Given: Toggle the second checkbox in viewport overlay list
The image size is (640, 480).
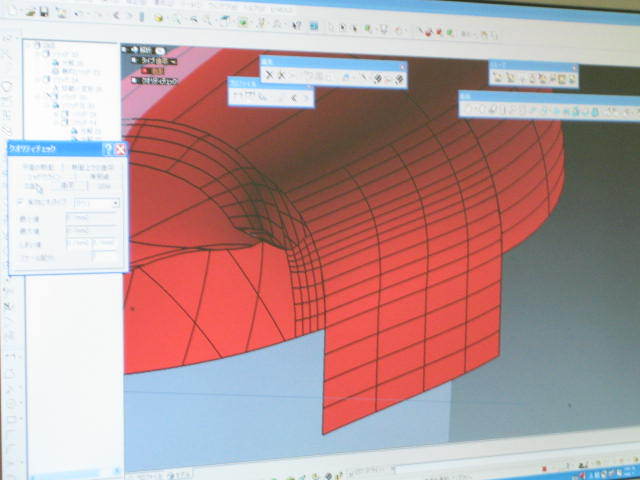Looking at the screenshot, I should pos(134,60).
